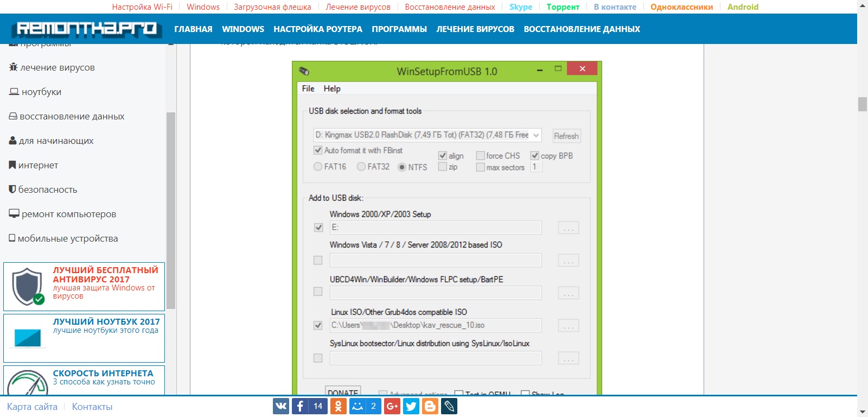The height and width of the screenshot is (417, 868).
Task: Click the Facebook share icon
Action: (301, 406)
